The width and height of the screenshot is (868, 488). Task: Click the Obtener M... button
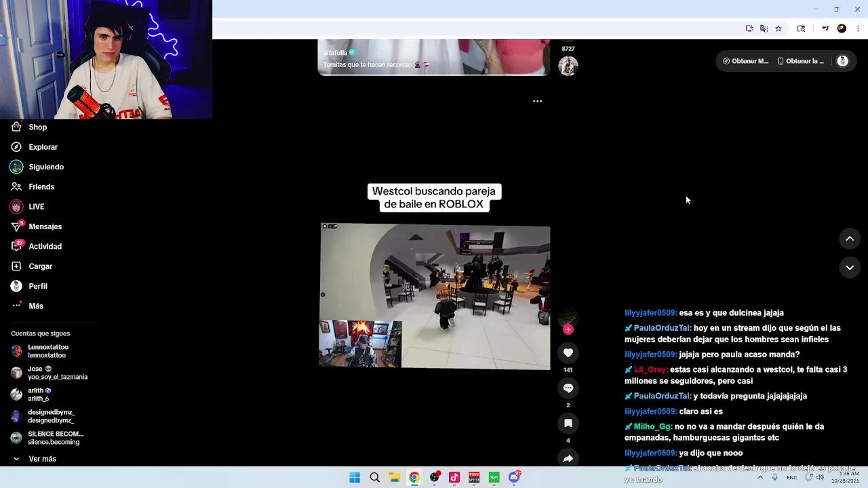pyautogui.click(x=745, y=61)
